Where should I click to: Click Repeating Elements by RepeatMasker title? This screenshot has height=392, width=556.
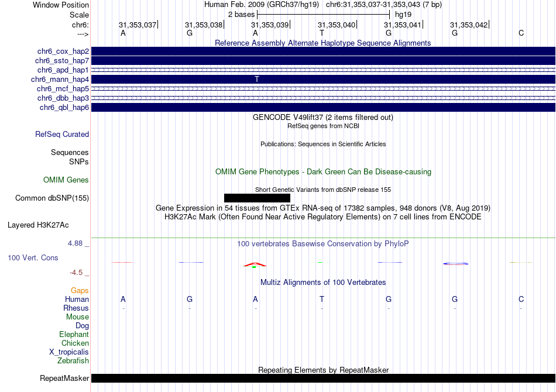[323, 370]
